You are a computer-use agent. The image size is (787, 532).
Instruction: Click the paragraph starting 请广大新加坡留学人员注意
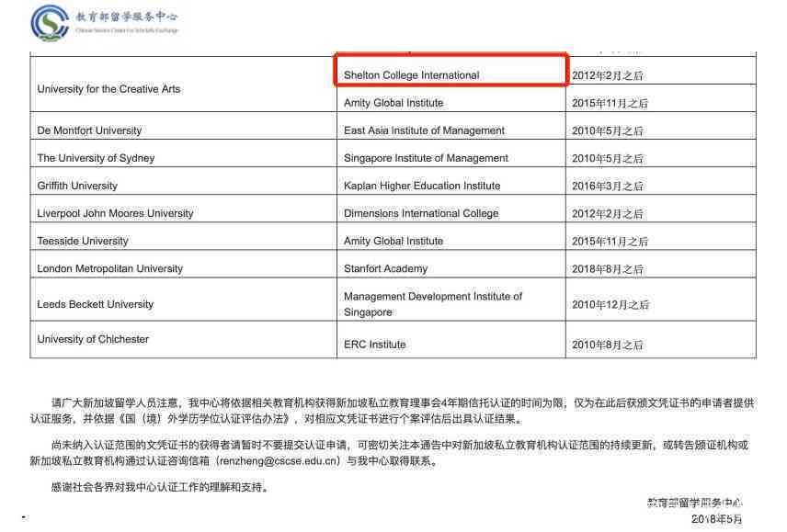(392, 411)
